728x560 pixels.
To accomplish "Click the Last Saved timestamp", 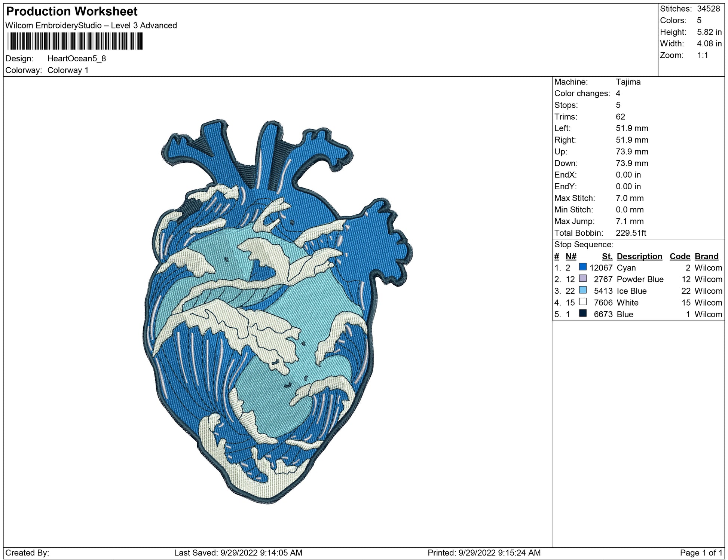I will tap(238, 553).
